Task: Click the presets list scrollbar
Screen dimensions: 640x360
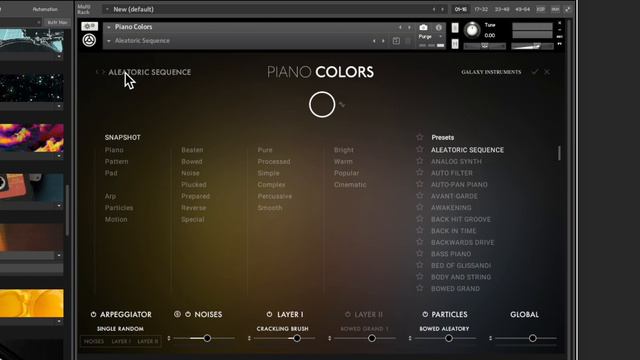Action: [559, 153]
